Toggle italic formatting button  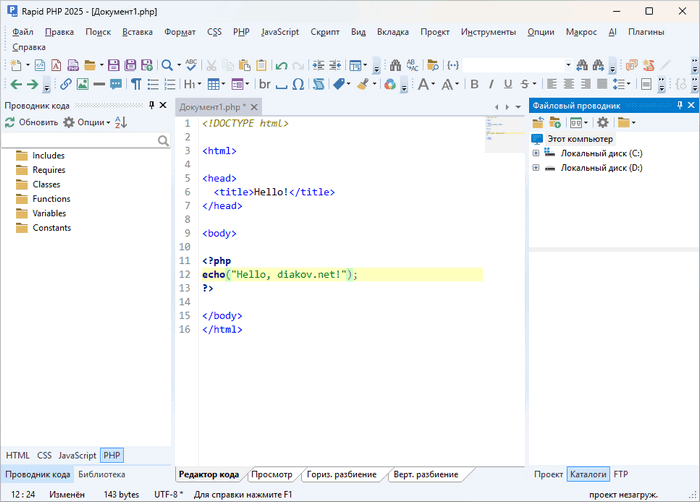(491, 84)
